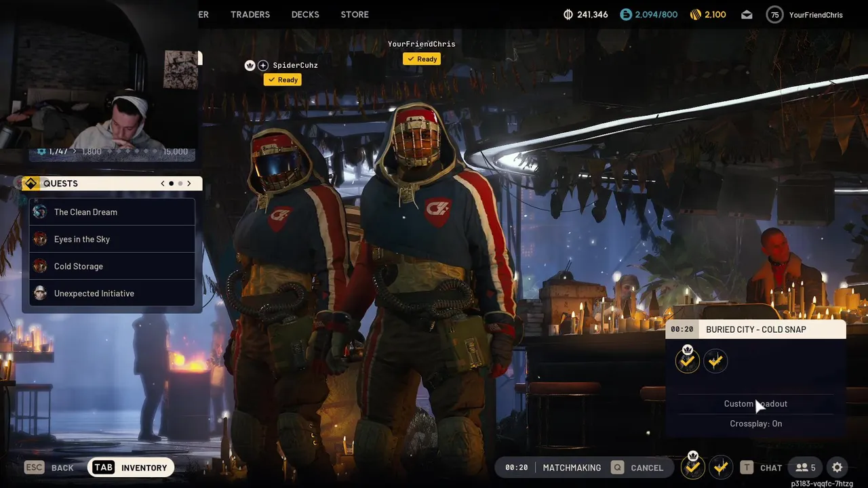Select first quests page dot
Viewport: 868px width, 488px height.
[x=172, y=184]
